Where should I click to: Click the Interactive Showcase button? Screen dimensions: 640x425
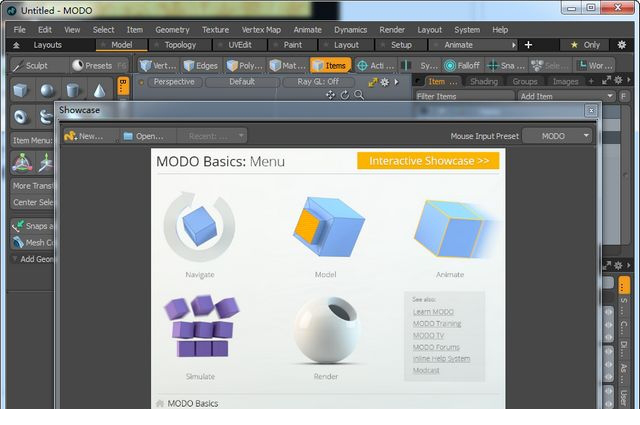(x=429, y=161)
